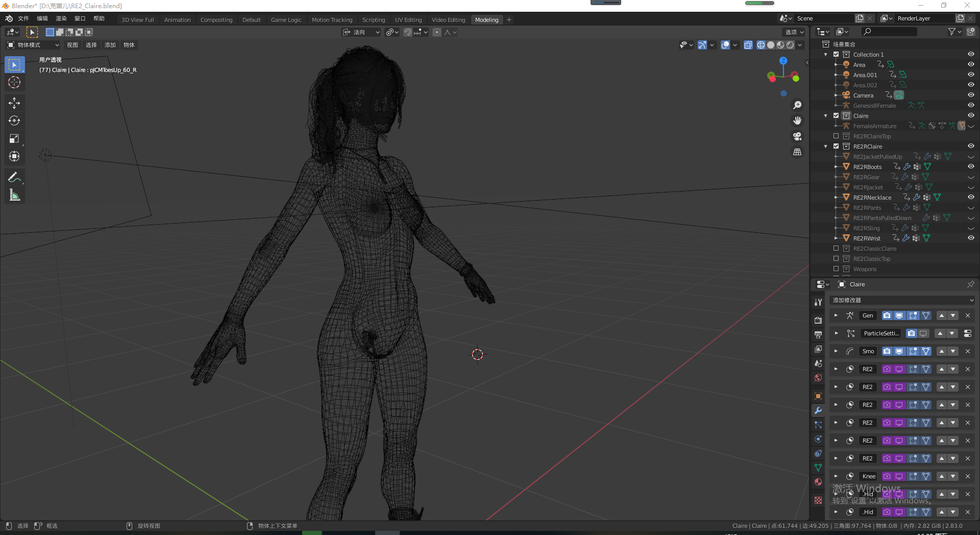Click the viewport zoom magnifier icon
Image resolution: width=980 pixels, height=535 pixels.
tap(797, 105)
